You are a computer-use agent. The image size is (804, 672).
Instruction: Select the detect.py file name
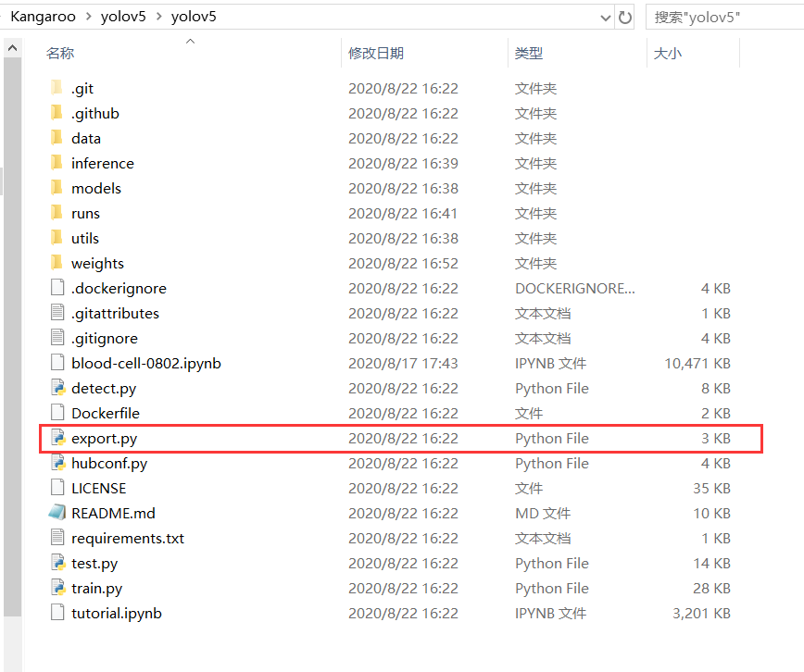click(x=104, y=389)
